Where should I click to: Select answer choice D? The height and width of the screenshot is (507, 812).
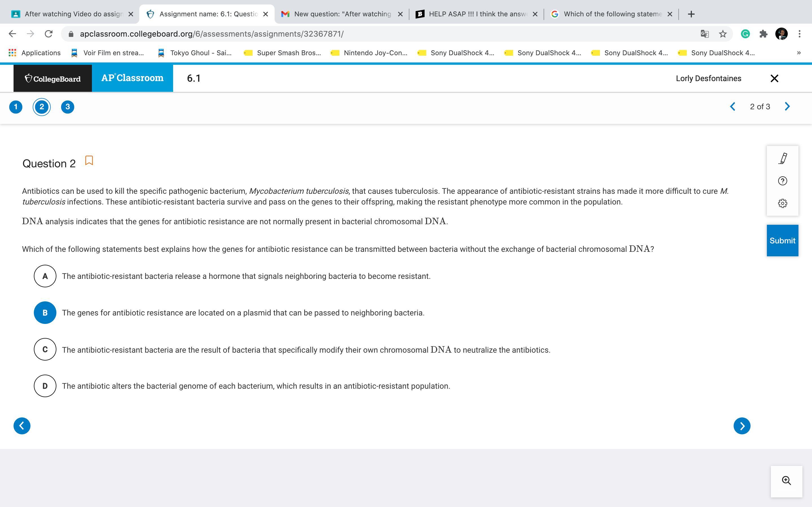coord(45,386)
